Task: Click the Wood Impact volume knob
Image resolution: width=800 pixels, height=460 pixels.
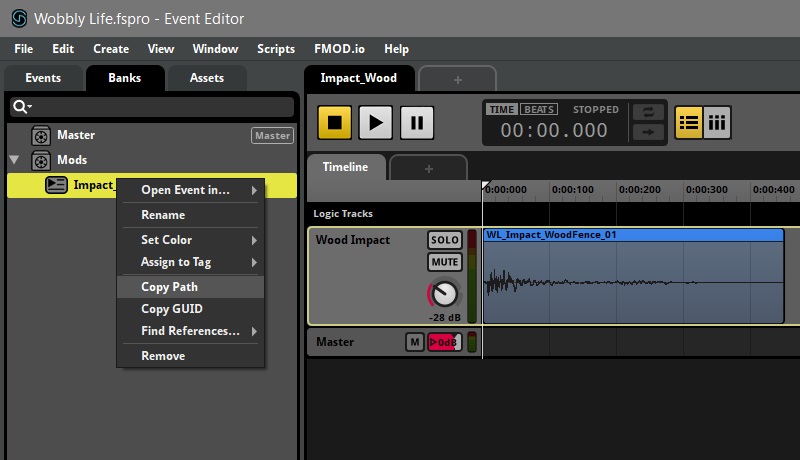Action: pyautogui.click(x=444, y=294)
